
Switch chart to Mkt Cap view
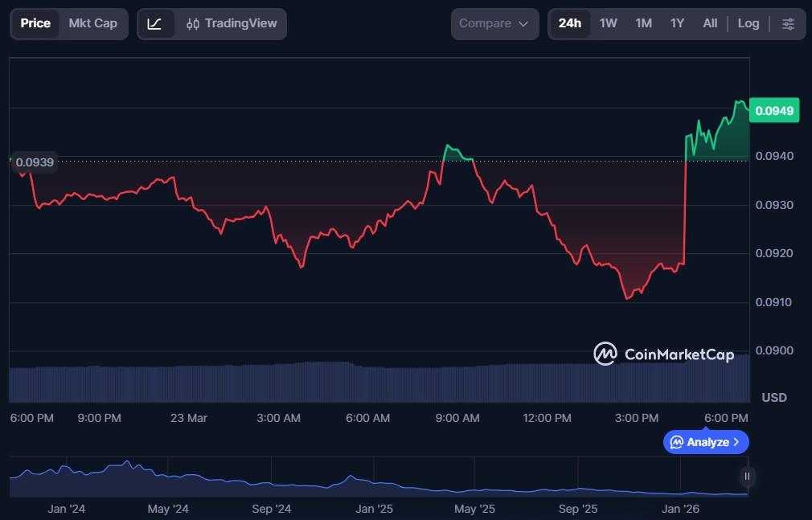point(92,24)
